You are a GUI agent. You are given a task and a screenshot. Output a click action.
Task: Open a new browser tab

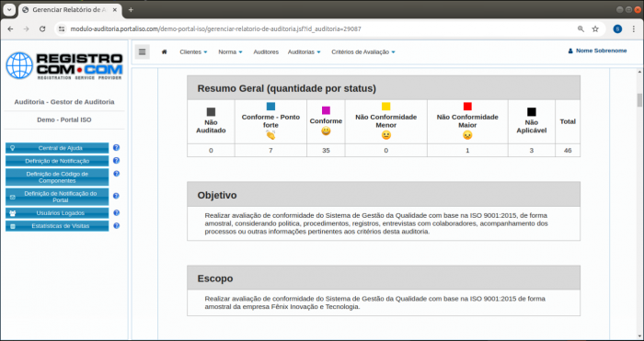point(131,10)
